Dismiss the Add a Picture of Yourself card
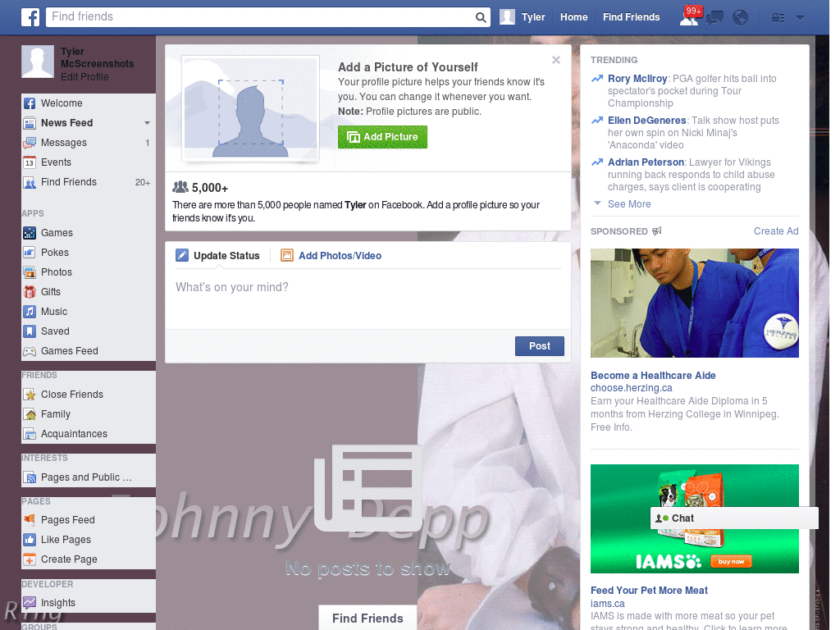The width and height of the screenshot is (840, 630). 556,60
